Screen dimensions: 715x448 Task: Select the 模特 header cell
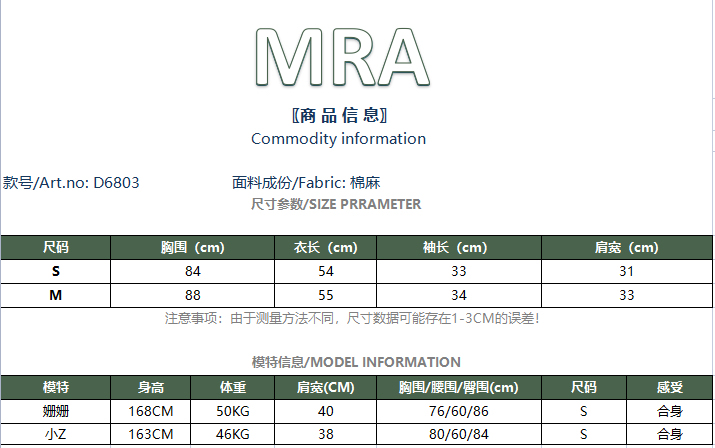tap(56, 388)
